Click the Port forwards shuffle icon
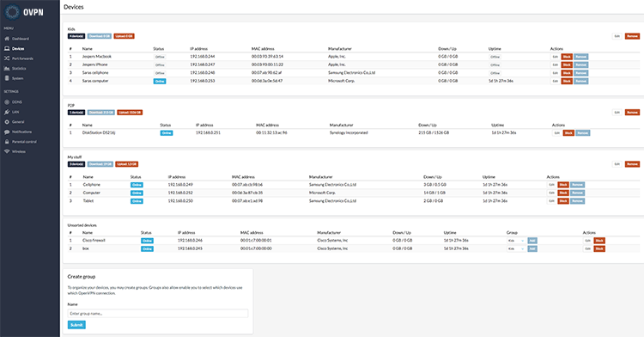The image size is (644, 337). point(7,58)
